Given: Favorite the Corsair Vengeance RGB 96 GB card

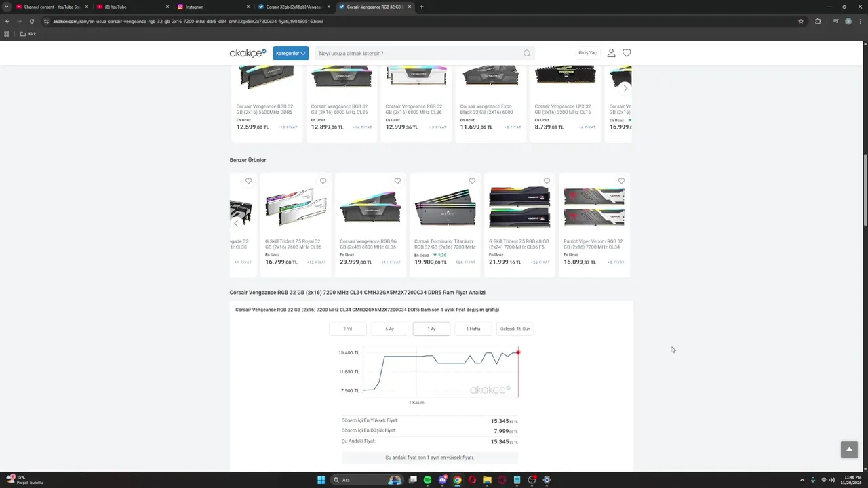Looking at the screenshot, I should pos(397,181).
